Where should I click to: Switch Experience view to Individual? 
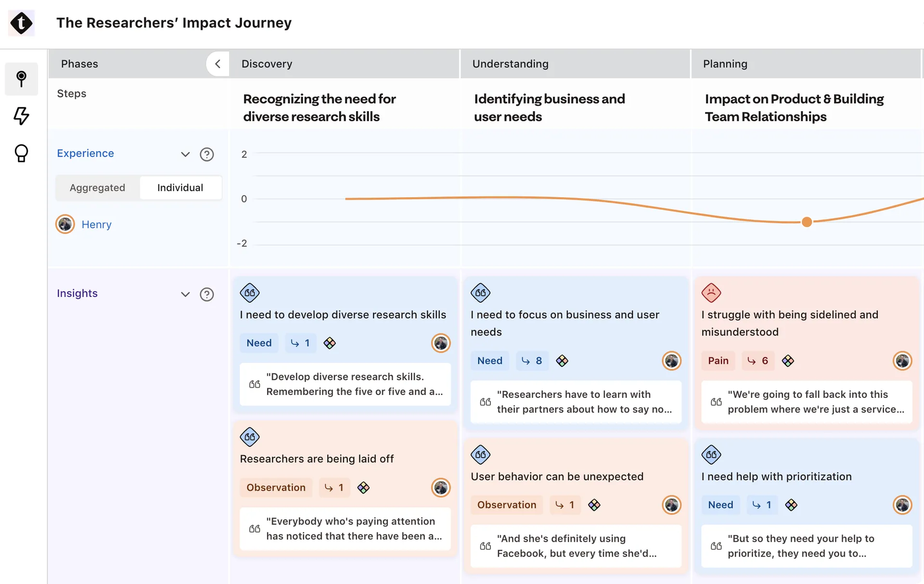(x=180, y=188)
